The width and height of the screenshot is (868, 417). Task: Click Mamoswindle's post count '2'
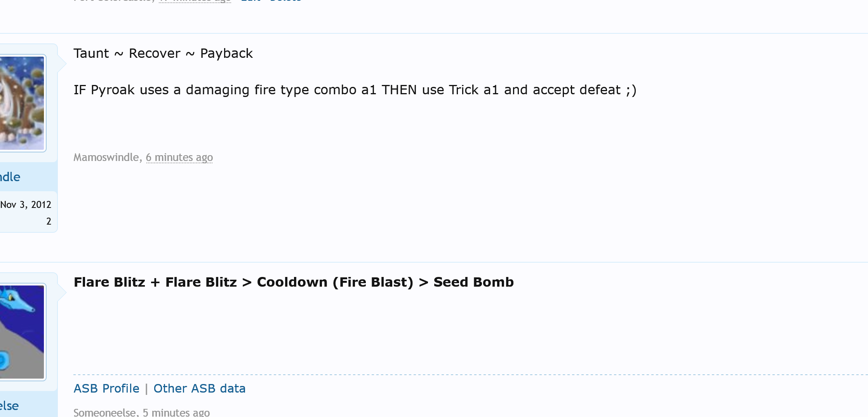49,221
